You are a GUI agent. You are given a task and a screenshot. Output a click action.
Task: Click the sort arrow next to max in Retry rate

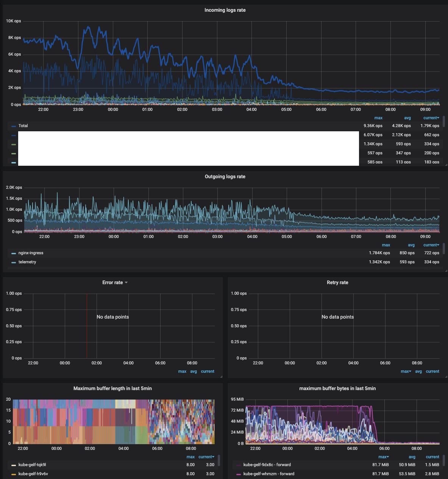click(410, 371)
